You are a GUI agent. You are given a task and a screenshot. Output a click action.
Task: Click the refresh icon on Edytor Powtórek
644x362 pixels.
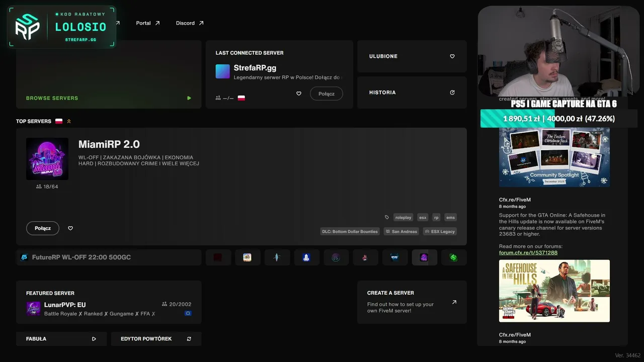[189, 339]
